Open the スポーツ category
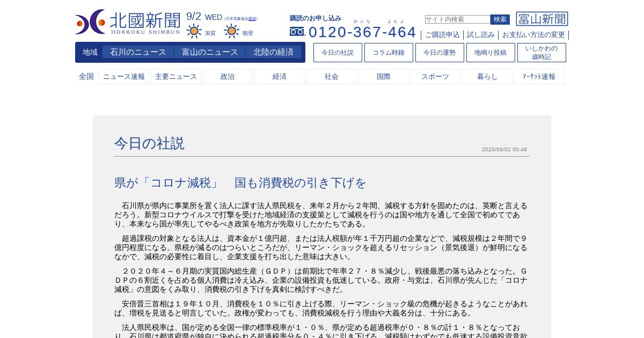Image resolution: width=644 pixels, height=338 pixels. tap(435, 77)
